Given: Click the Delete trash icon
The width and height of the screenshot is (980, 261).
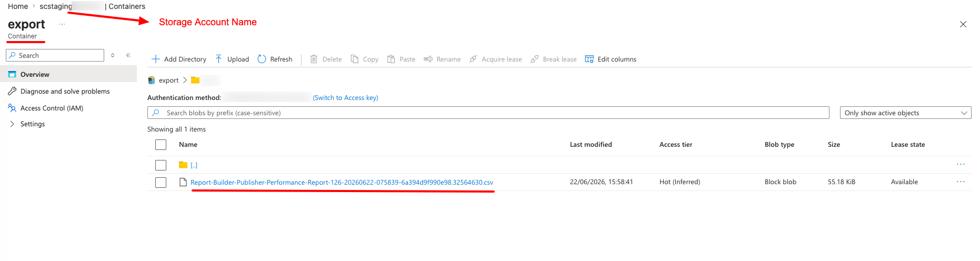Looking at the screenshot, I should pyautogui.click(x=314, y=59).
